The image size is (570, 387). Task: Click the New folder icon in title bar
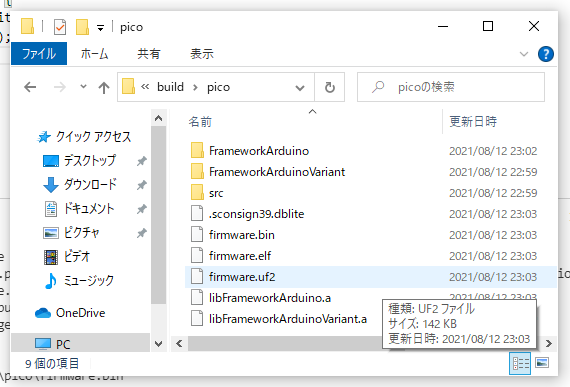point(82,27)
